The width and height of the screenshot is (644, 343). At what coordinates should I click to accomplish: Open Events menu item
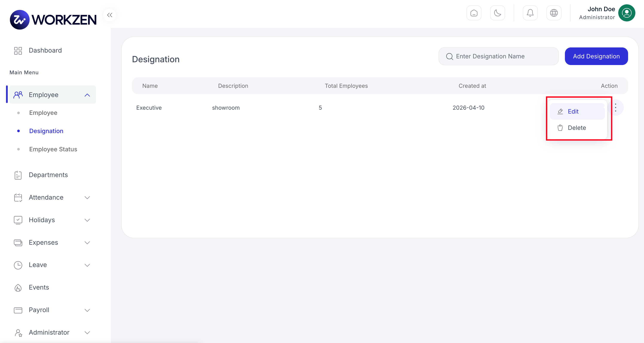(39, 287)
